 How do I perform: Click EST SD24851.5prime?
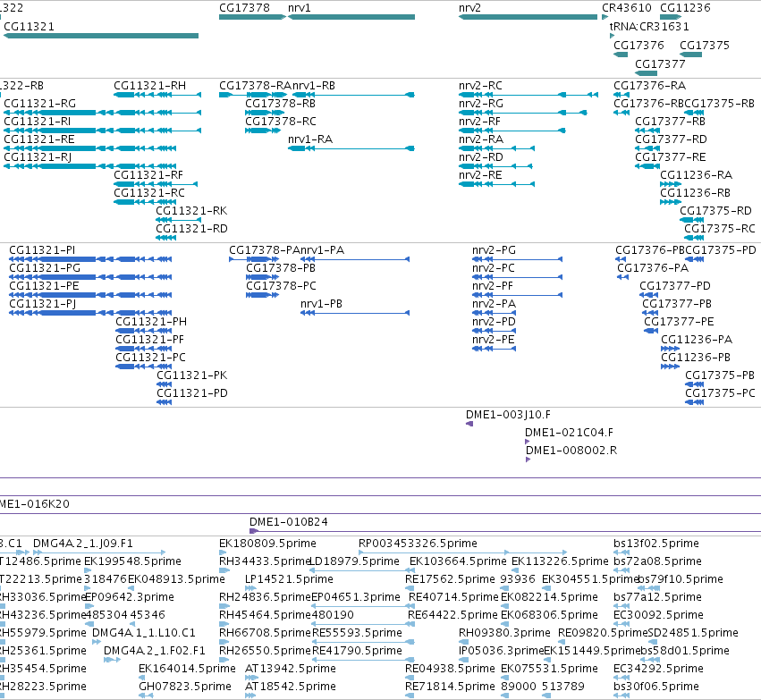coord(693,633)
